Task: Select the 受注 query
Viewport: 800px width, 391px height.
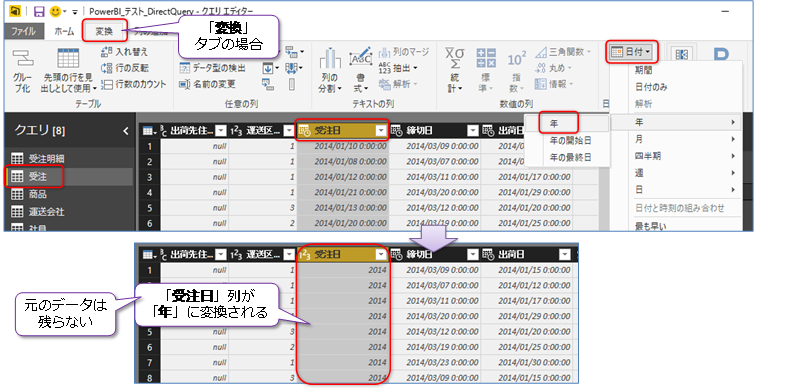Action: (69, 177)
